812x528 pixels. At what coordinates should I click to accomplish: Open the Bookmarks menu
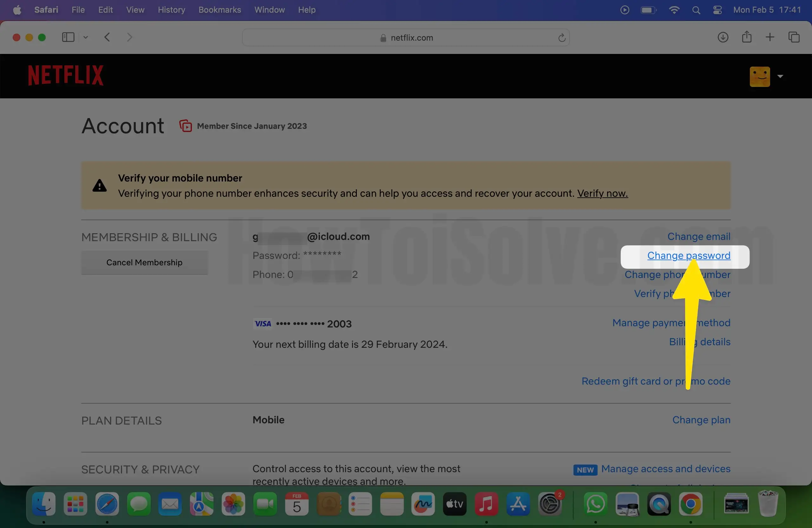pyautogui.click(x=219, y=10)
